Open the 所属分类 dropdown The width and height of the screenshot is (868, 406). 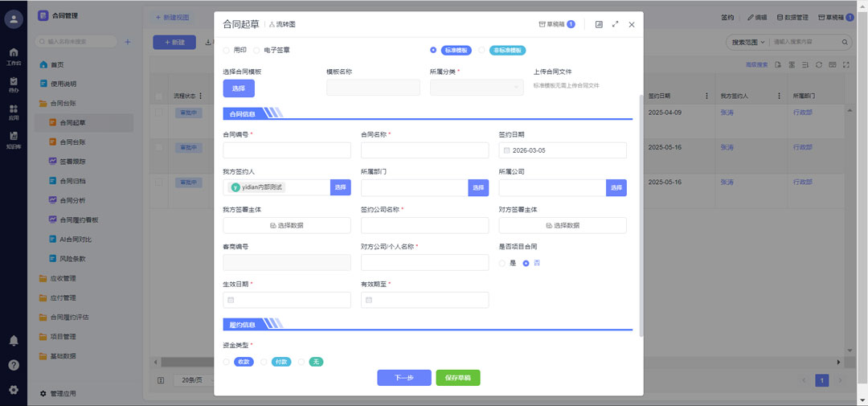pyautogui.click(x=477, y=88)
